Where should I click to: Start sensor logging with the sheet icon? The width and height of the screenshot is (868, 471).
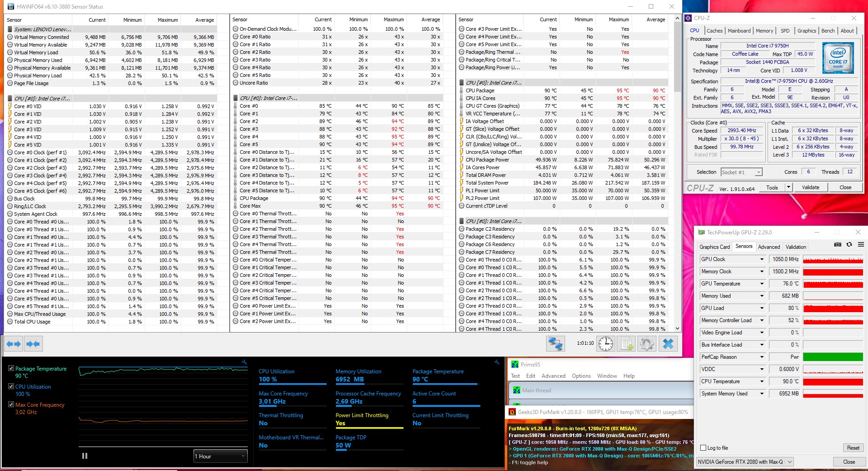(x=627, y=344)
